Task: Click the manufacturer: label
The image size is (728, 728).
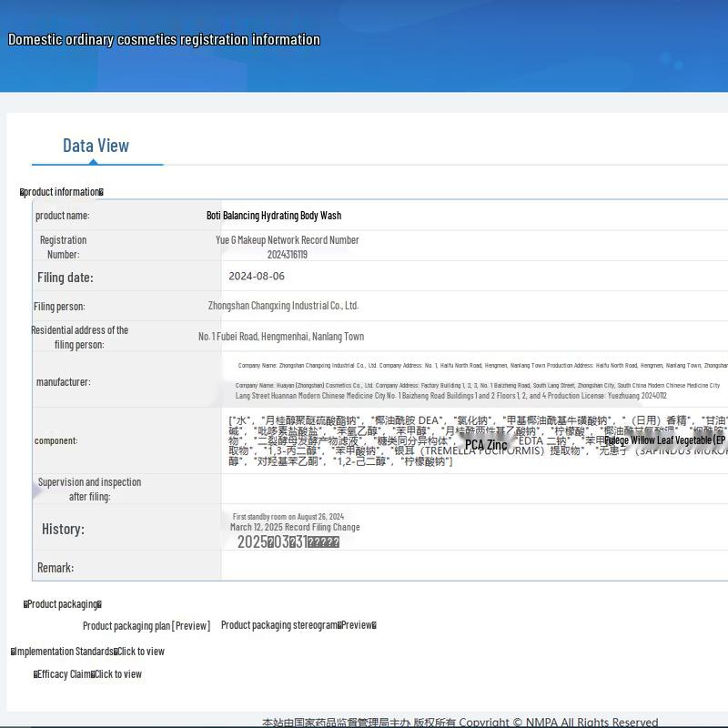Action: click(x=64, y=381)
